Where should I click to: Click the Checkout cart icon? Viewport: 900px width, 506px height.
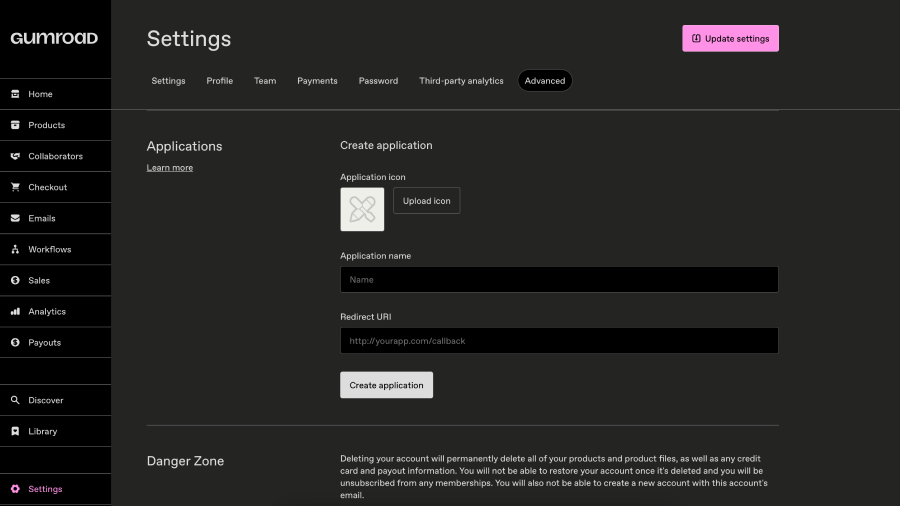(x=15, y=187)
